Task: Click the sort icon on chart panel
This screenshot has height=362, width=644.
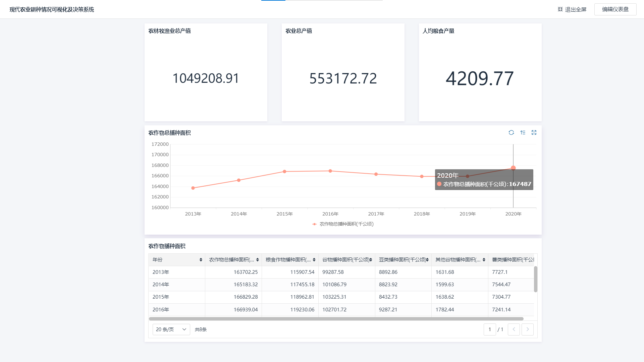Action: pyautogui.click(x=523, y=133)
